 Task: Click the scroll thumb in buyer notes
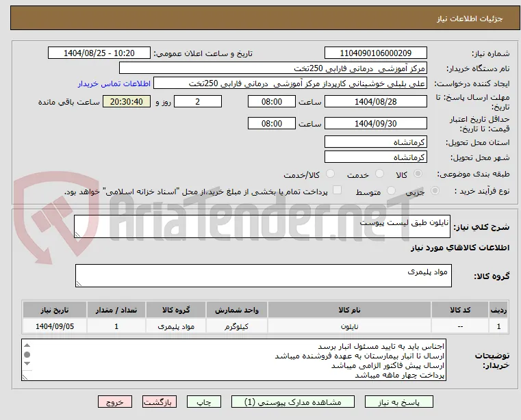(27, 354)
